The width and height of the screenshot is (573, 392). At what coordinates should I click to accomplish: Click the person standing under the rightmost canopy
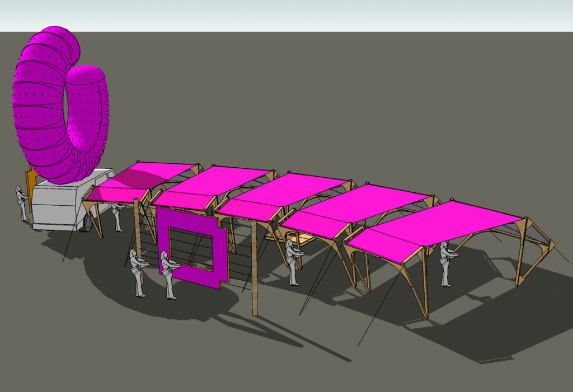tap(446, 263)
